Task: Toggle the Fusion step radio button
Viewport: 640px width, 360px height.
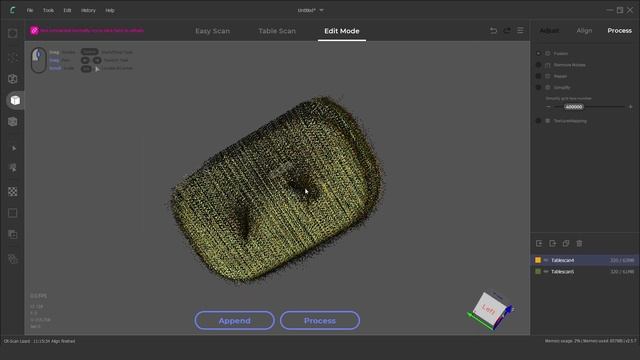Action: [x=538, y=53]
